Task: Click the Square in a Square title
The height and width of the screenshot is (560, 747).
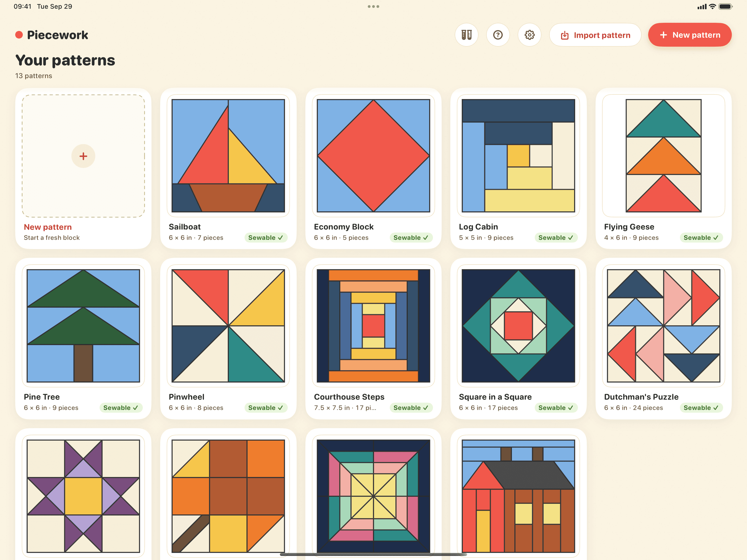Action: (495, 397)
